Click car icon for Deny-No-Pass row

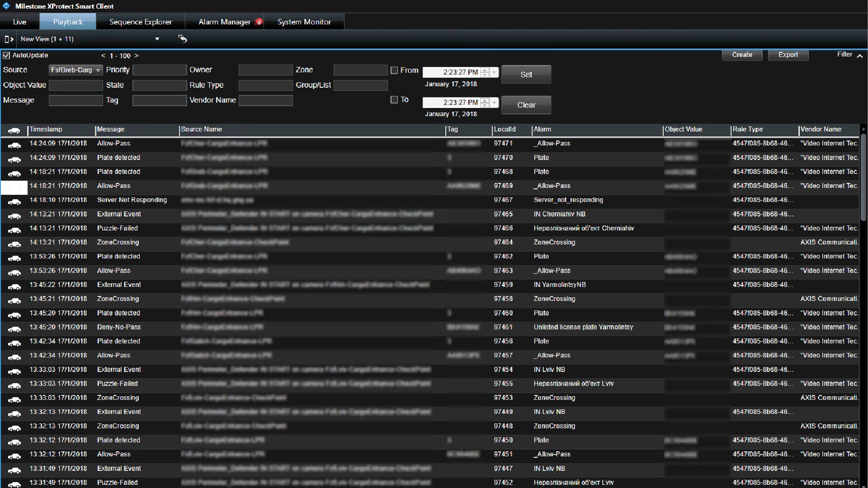[14, 328]
